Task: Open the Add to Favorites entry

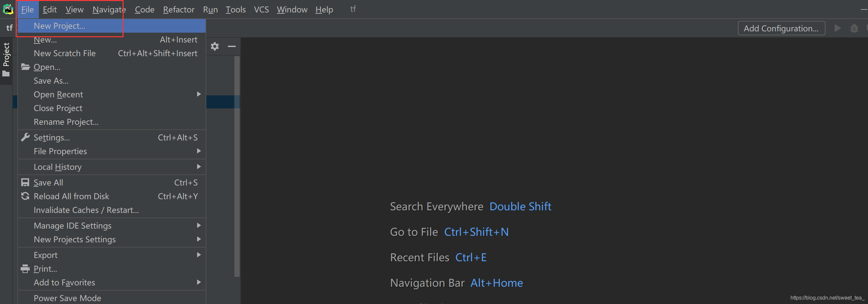Action: tap(111, 282)
